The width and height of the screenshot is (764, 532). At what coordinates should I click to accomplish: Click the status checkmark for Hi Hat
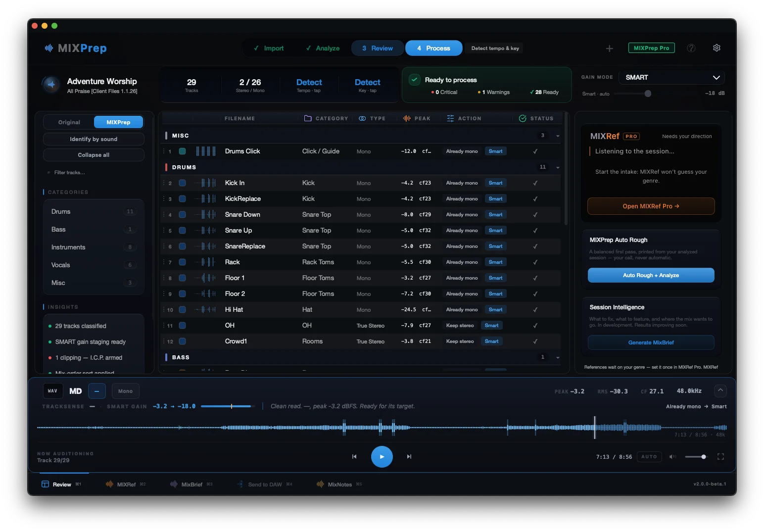[535, 310]
